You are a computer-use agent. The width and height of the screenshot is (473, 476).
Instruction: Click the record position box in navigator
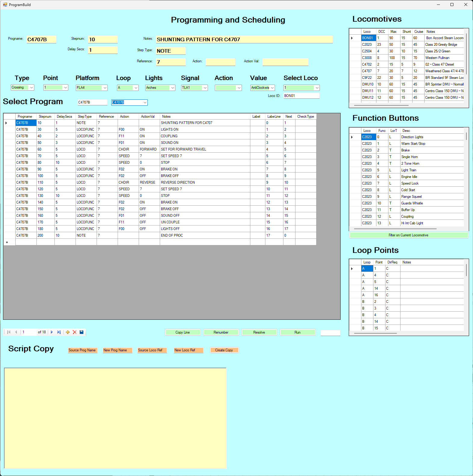tap(29, 332)
